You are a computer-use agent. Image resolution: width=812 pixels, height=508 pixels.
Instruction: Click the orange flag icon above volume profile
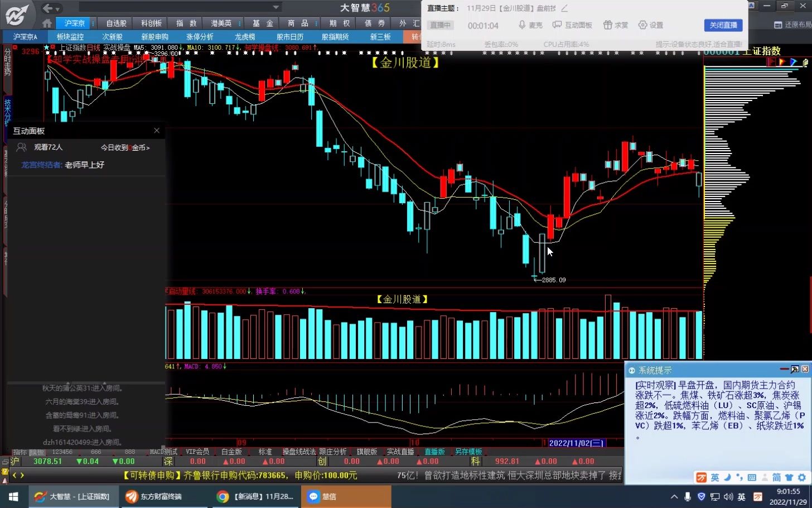[782, 62]
